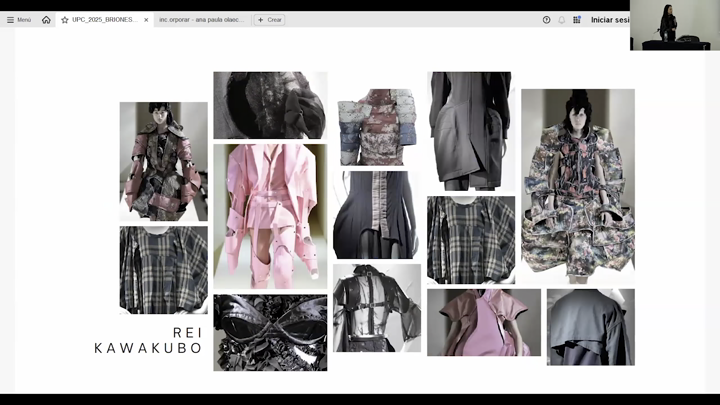The image size is (720, 405).
Task: Click the REI KAWAKUBO title text
Action: (x=148, y=340)
